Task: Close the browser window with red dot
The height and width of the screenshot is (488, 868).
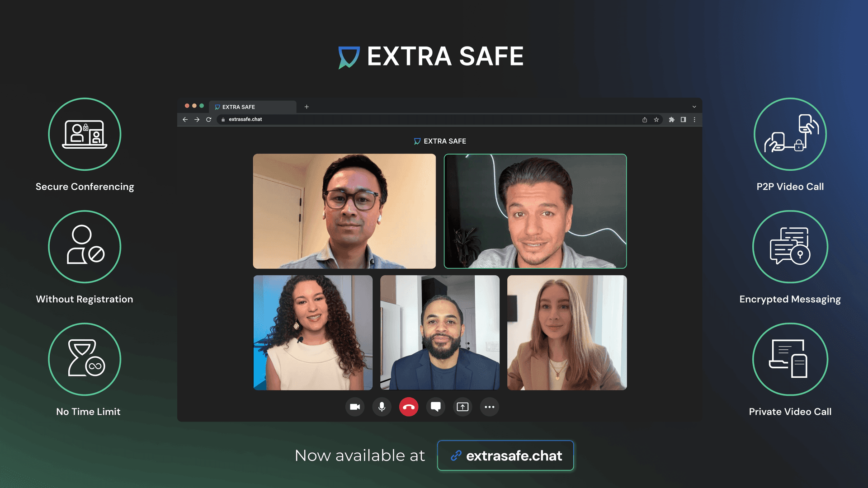Action: pos(187,106)
